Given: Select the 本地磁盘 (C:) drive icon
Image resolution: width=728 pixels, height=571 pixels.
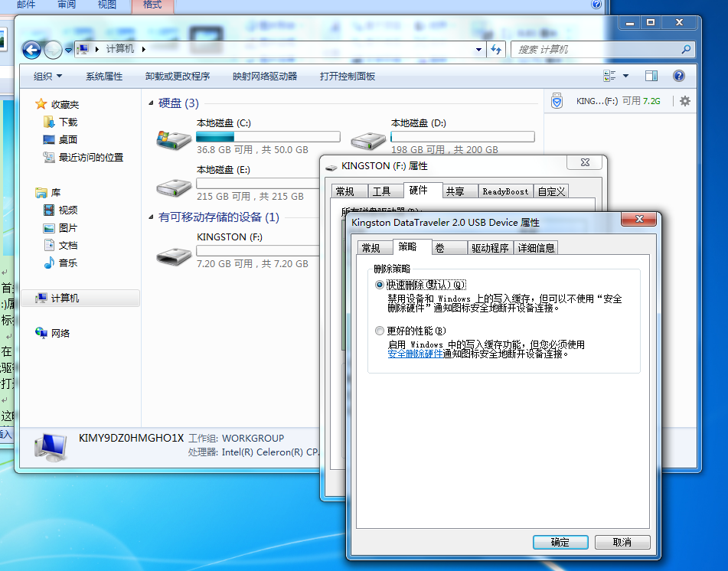Looking at the screenshot, I should 174,139.
